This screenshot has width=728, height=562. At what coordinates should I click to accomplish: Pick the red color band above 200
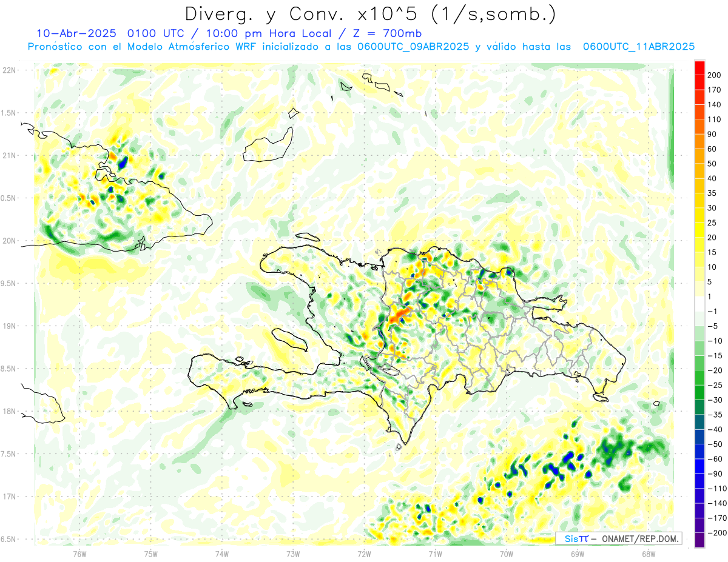pyautogui.click(x=700, y=68)
